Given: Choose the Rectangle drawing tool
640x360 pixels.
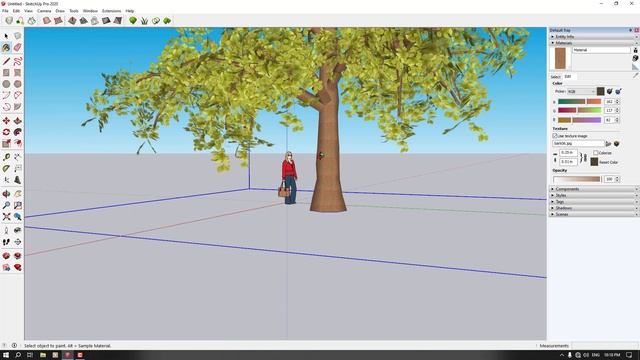Looking at the screenshot, I should [6, 73].
